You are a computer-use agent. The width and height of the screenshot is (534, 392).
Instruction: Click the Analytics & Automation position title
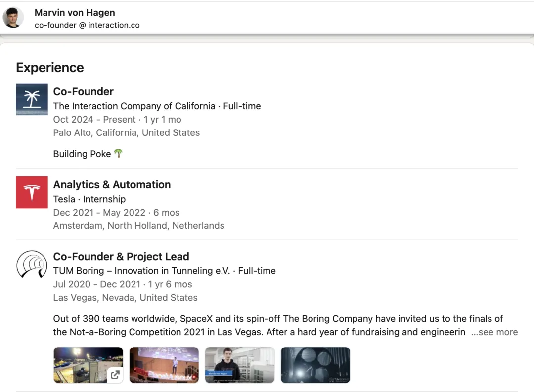(112, 184)
